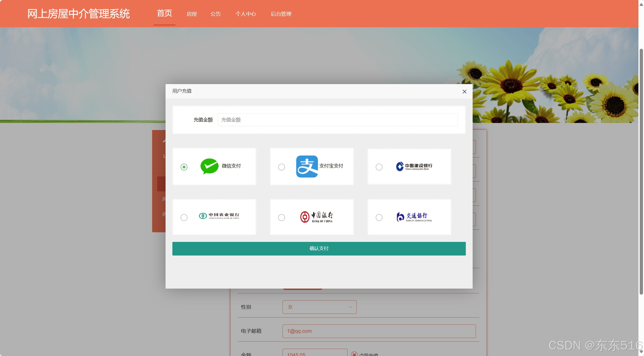
Task: Click the WeChat Pay green logo
Action: 209,166
